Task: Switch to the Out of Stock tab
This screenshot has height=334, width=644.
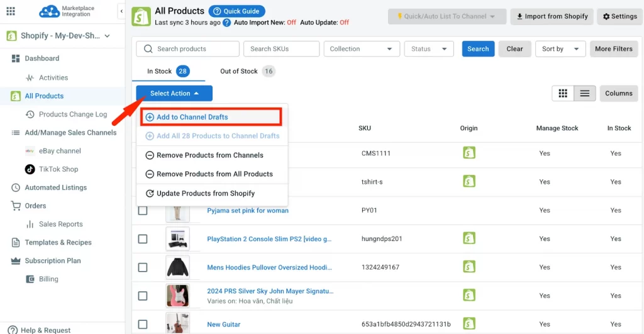Action: click(247, 72)
